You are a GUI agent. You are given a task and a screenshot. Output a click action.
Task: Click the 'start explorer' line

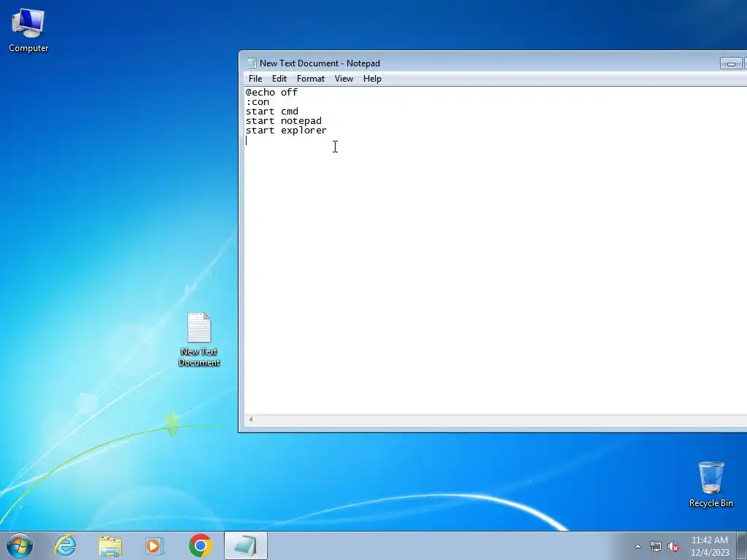(x=286, y=131)
